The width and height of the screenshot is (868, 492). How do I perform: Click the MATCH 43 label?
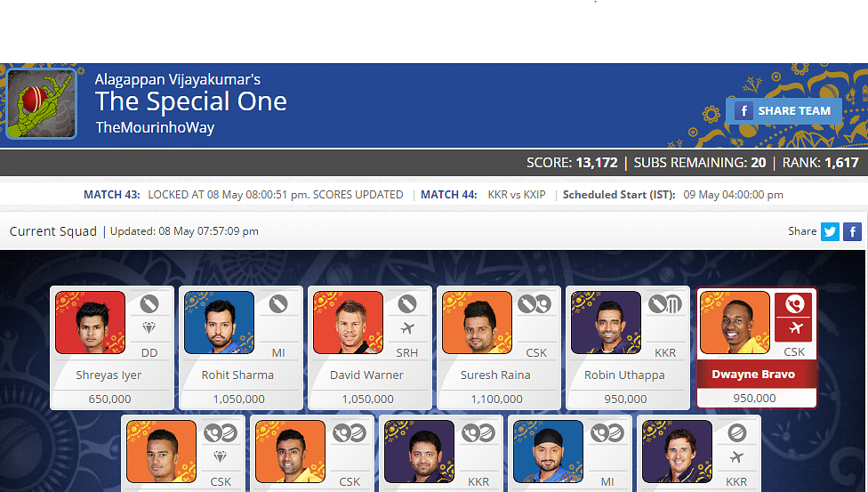coord(112,195)
